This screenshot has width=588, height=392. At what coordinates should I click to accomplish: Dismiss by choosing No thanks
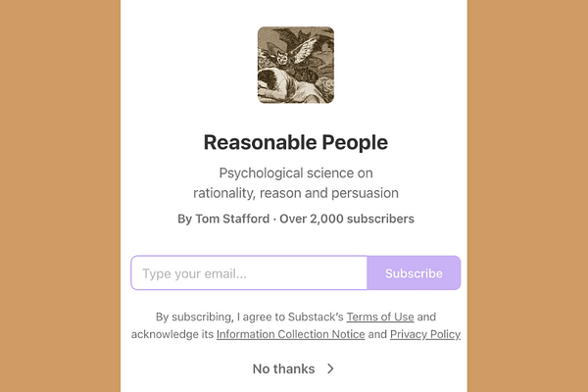pos(284,369)
